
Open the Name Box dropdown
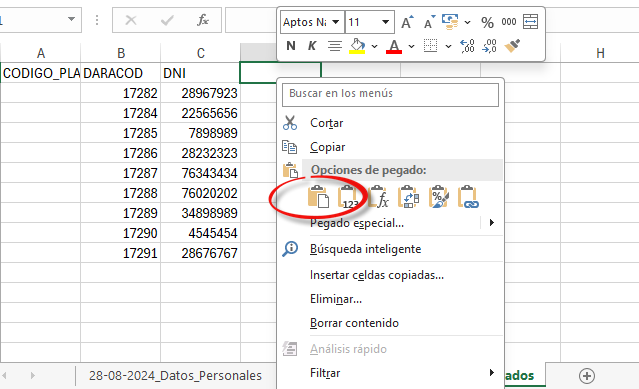[71, 19]
